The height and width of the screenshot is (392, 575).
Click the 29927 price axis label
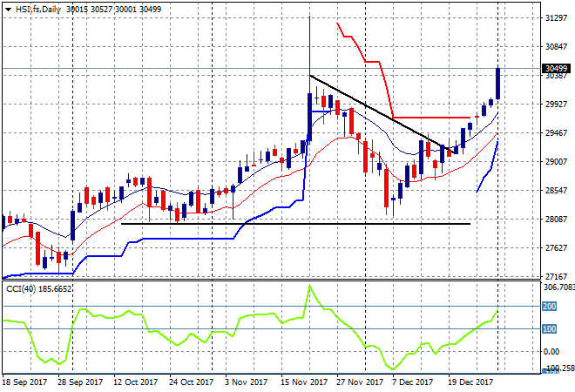tap(557, 105)
